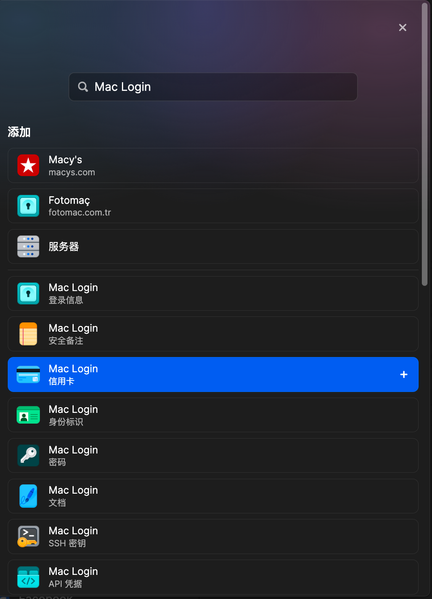
Task: Click the 信用卡 credit card icon
Action: pos(28,374)
